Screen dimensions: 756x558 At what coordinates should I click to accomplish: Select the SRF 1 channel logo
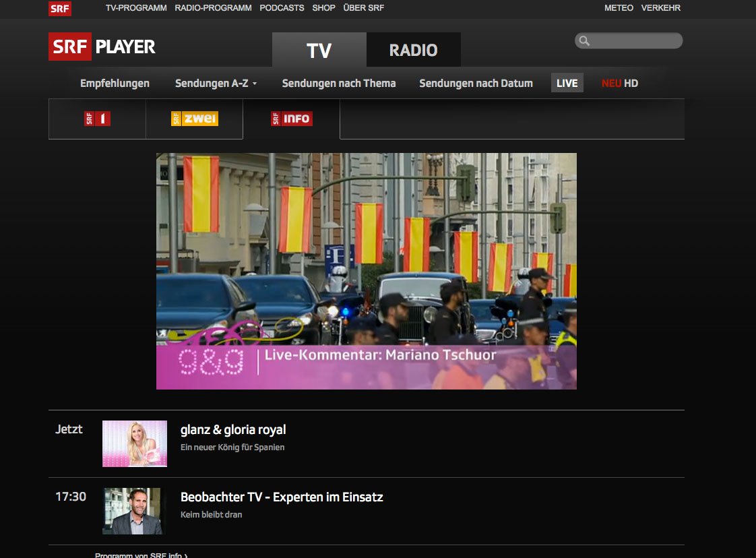98,119
